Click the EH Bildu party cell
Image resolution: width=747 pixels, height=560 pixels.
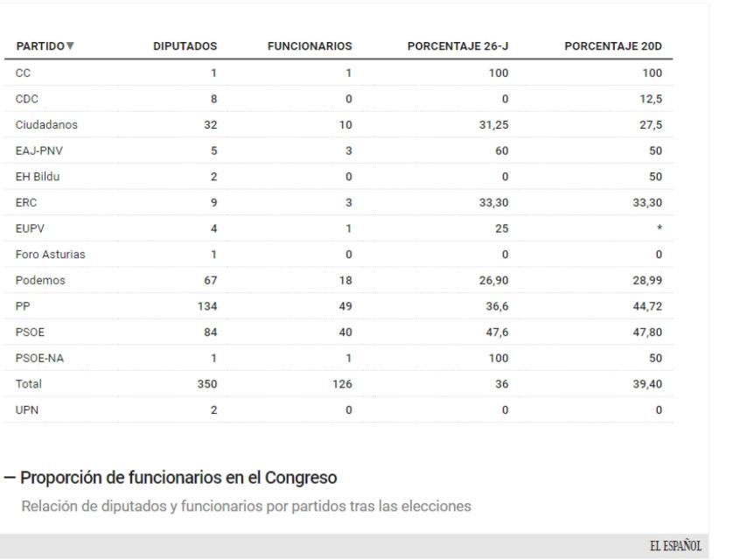(37, 176)
